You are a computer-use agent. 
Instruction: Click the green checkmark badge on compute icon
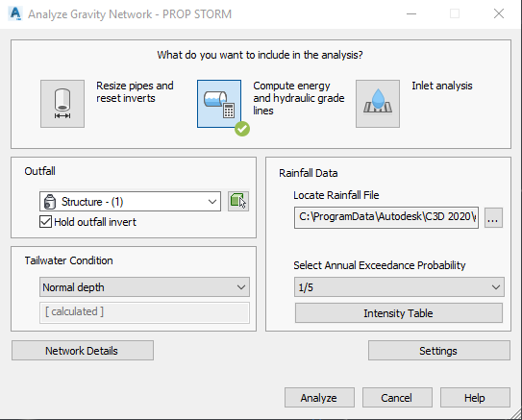click(x=242, y=129)
